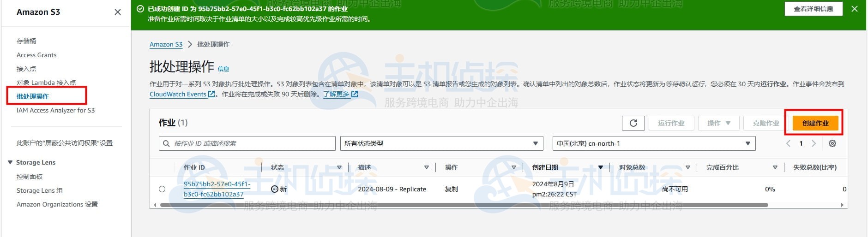Viewport: 868px width, 237px height.
Task: Open 接入点 in sidebar
Action: coord(26,69)
